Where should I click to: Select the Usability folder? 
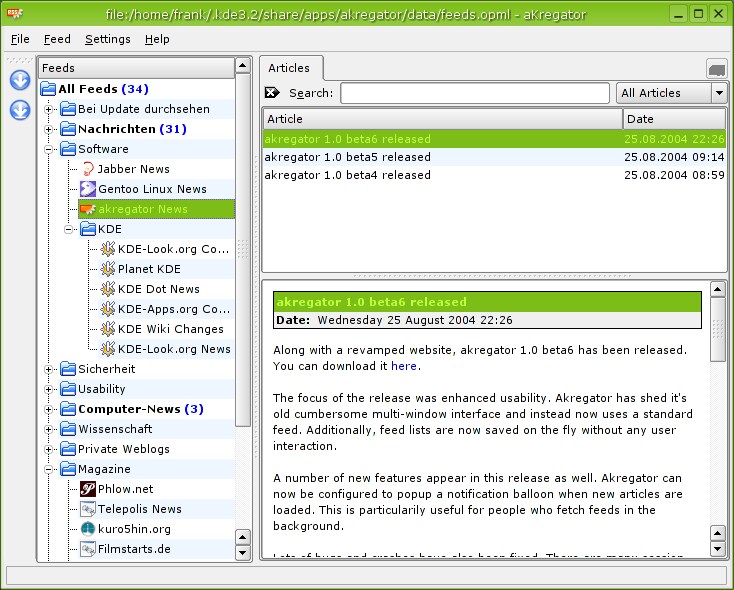102,389
